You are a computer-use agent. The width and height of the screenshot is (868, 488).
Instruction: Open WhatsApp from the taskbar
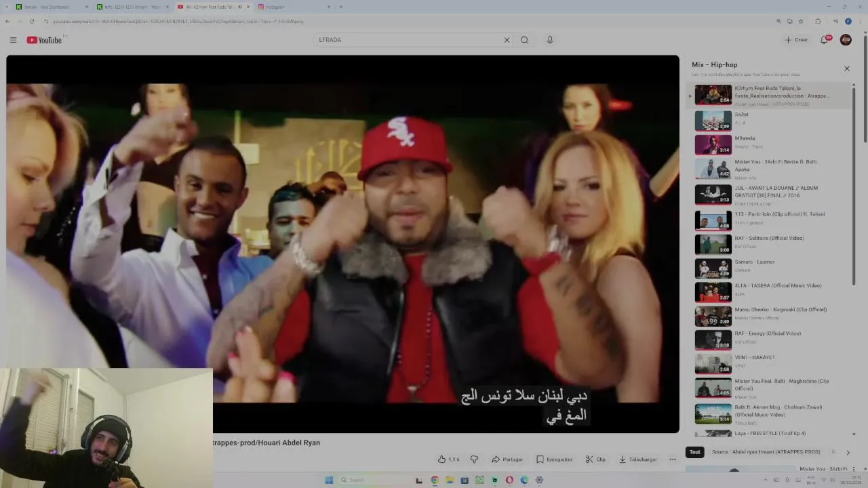tap(479, 480)
